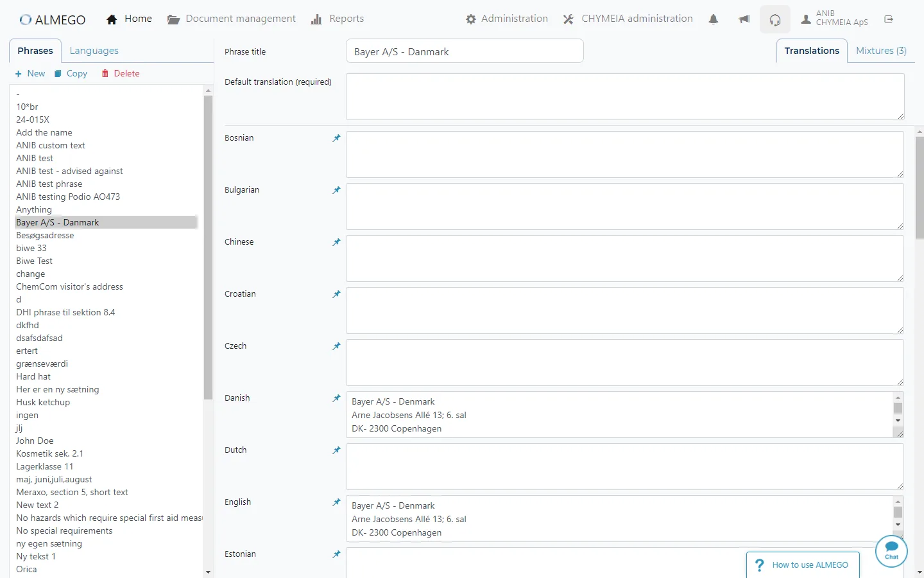Pin the Dutch translation
The width and height of the screenshot is (924, 578).
(x=336, y=450)
